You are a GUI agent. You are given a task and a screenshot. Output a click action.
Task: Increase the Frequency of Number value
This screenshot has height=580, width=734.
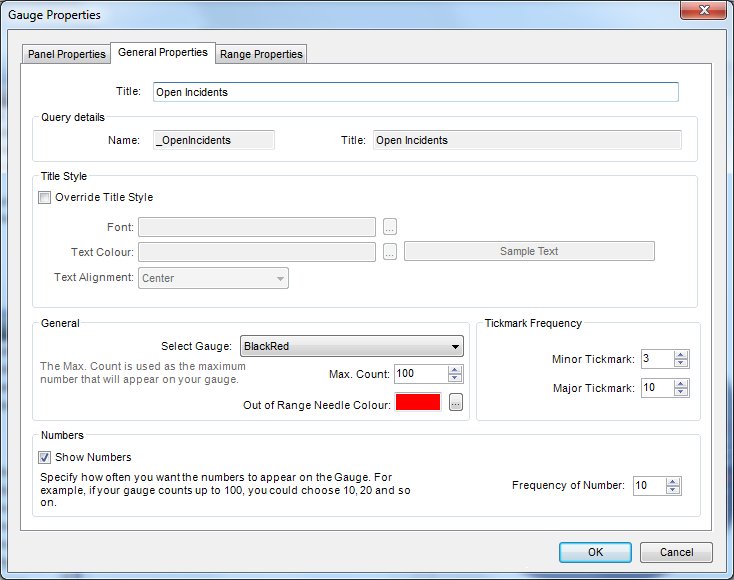tap(673, 481)
